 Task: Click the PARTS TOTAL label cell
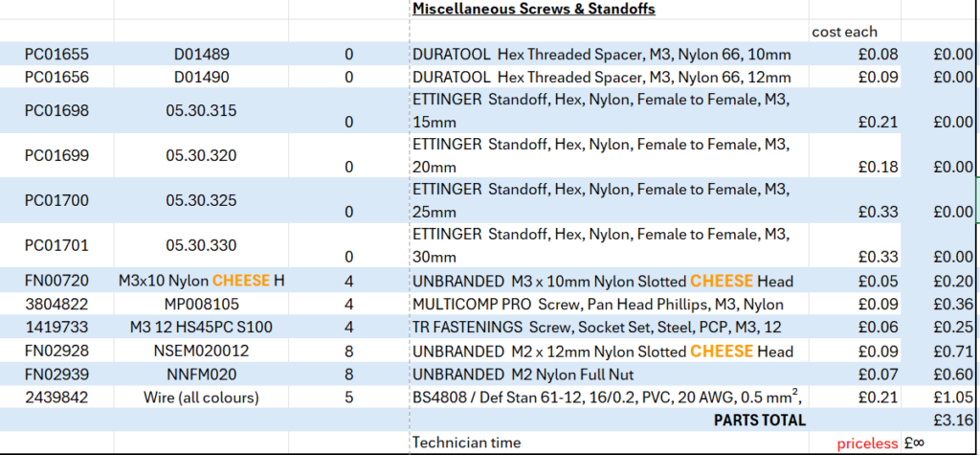pos(760,420)
